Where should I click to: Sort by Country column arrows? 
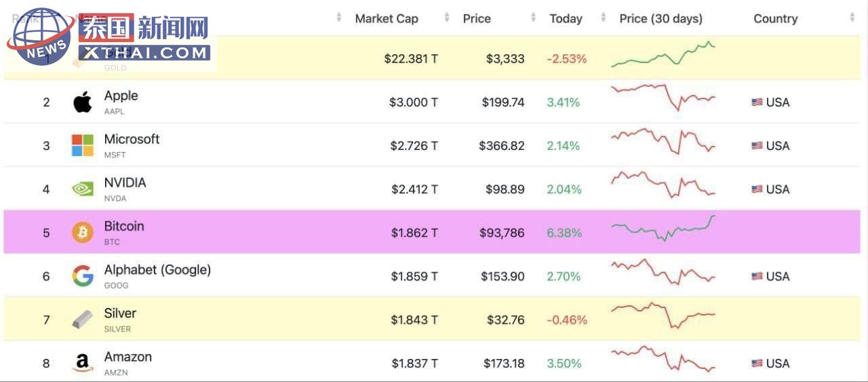coord(852,18)
